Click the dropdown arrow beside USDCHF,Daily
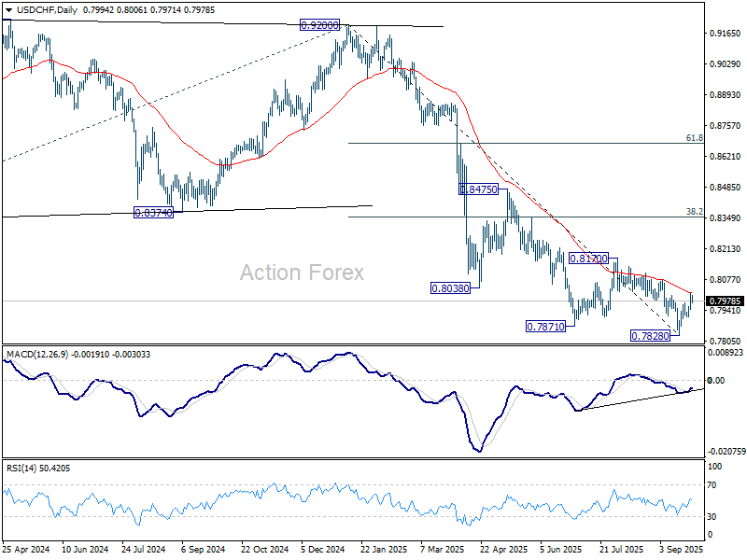The height and width of the screenshot is (560, 747). coord(8,9)
